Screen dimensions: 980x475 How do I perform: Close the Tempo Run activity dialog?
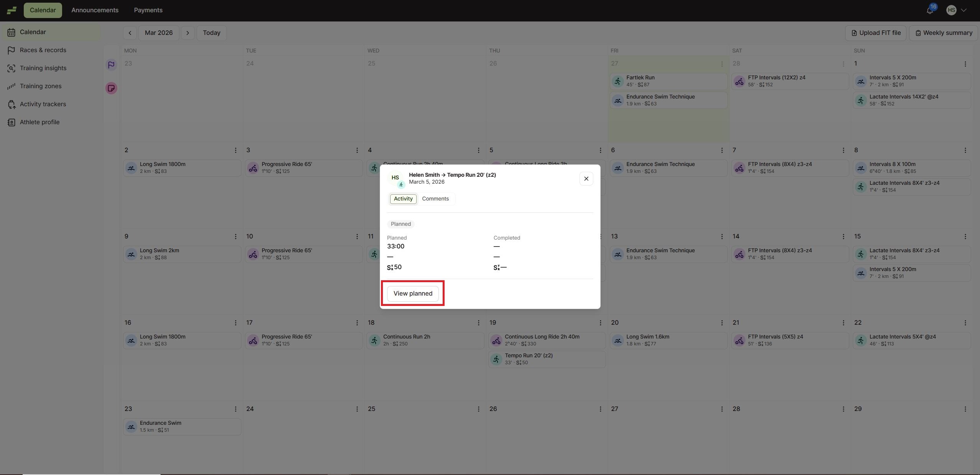coord(586,179)
